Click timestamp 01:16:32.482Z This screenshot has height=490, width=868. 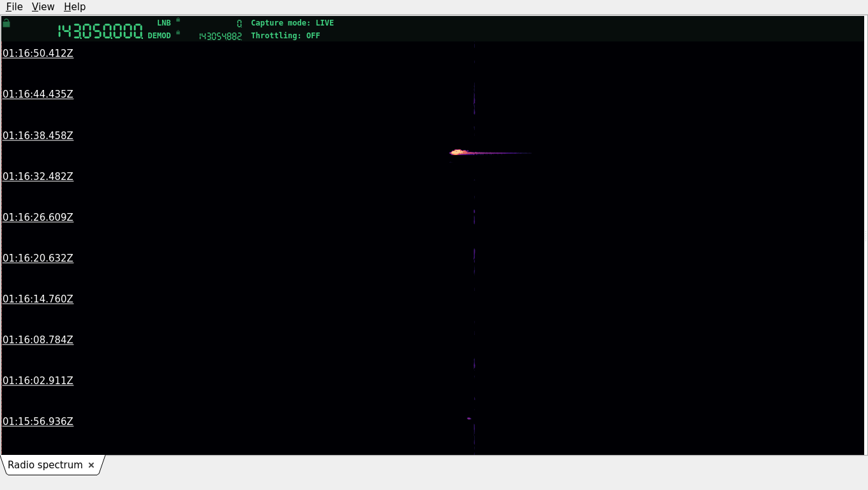pyautogui.click(x=38, y=176)
